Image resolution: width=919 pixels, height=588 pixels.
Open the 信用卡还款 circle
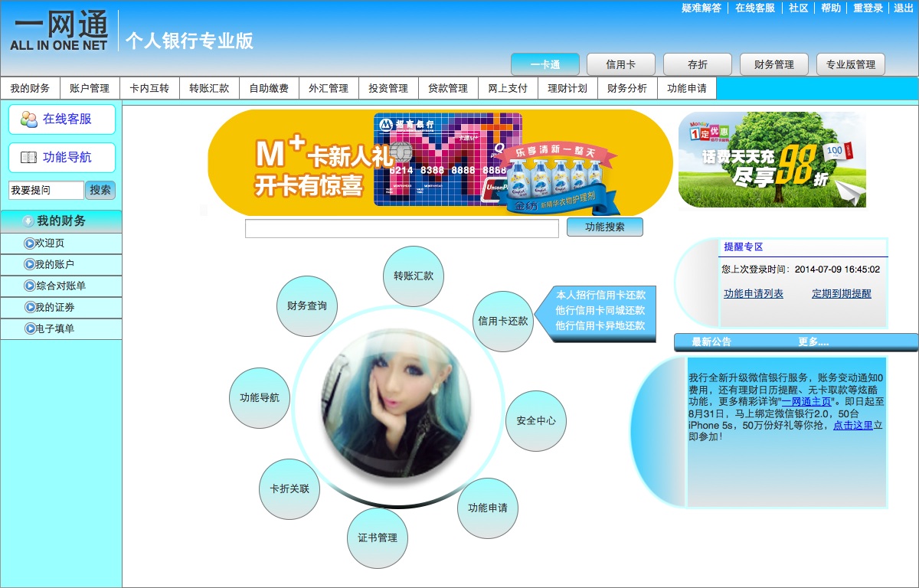[503, 322]
